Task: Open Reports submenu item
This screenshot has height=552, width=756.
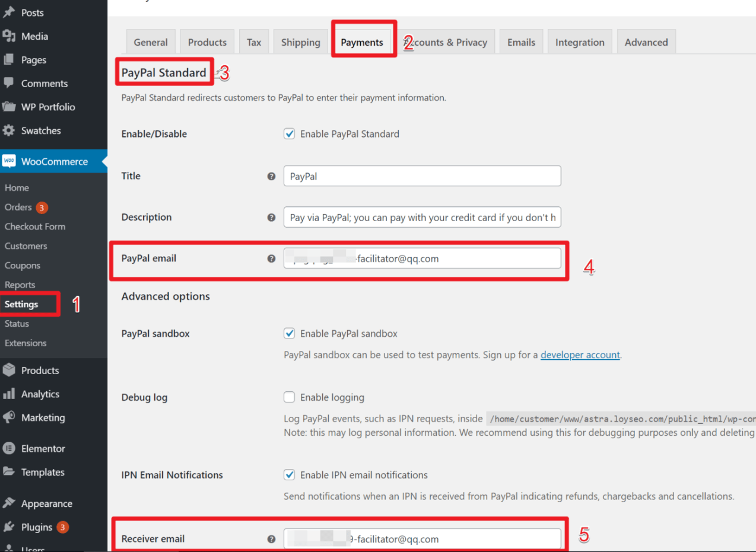Action: coord(20,285)
